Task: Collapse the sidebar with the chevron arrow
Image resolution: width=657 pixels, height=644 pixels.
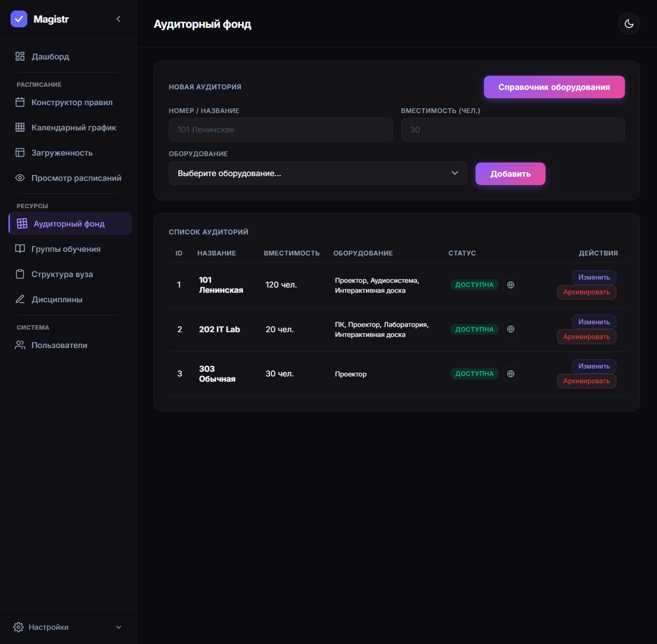Action: click(118, 19)
